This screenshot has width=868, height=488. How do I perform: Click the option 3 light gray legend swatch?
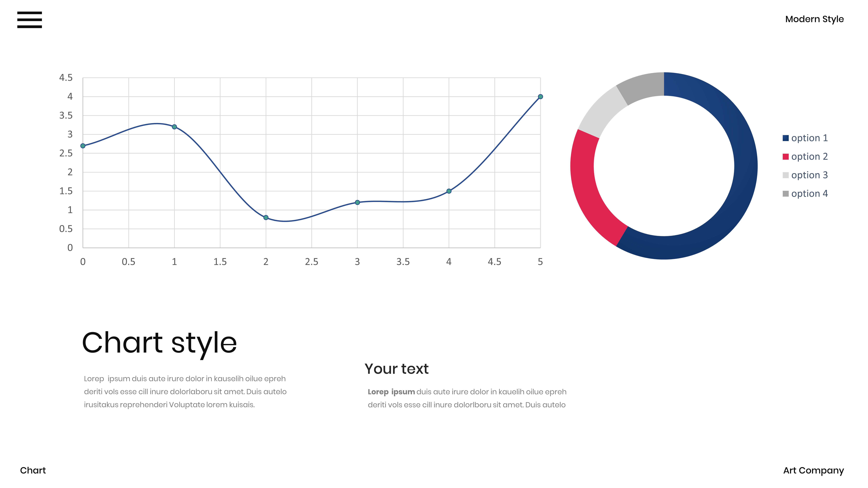coord(785,175)
